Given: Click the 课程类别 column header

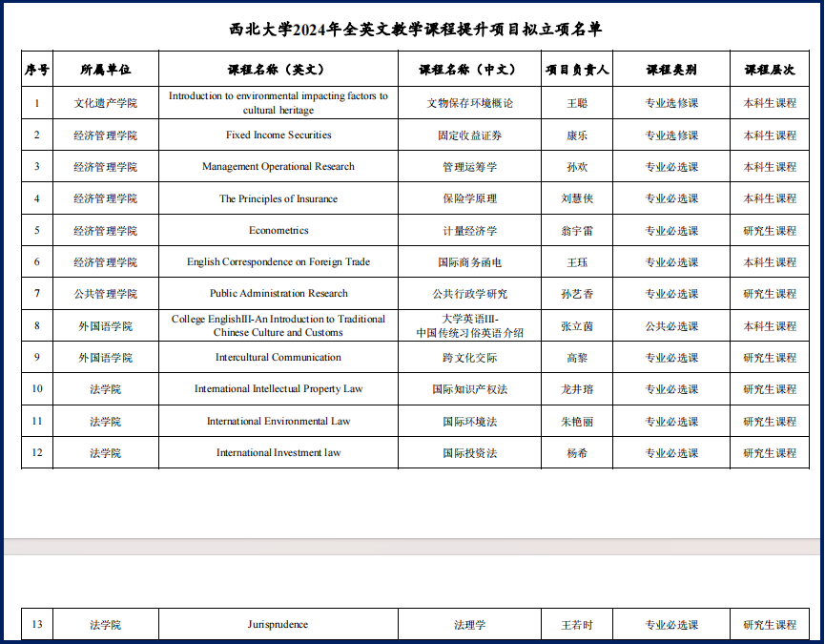Looking at the screenshot, I should coord(671,70).
